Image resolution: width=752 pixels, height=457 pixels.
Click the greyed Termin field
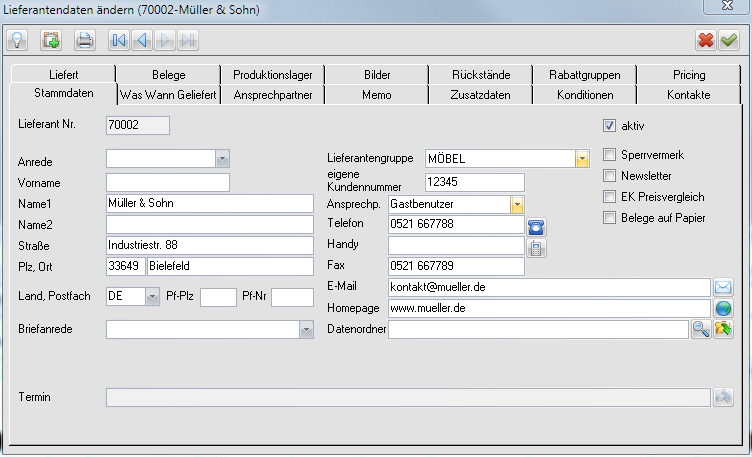coord(408,398)
